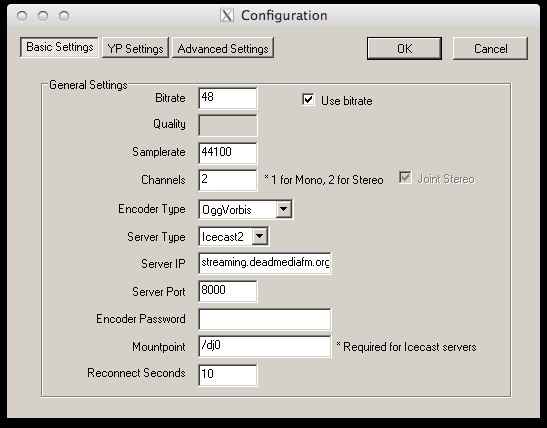Click the Server IP text field

[265, 263]
